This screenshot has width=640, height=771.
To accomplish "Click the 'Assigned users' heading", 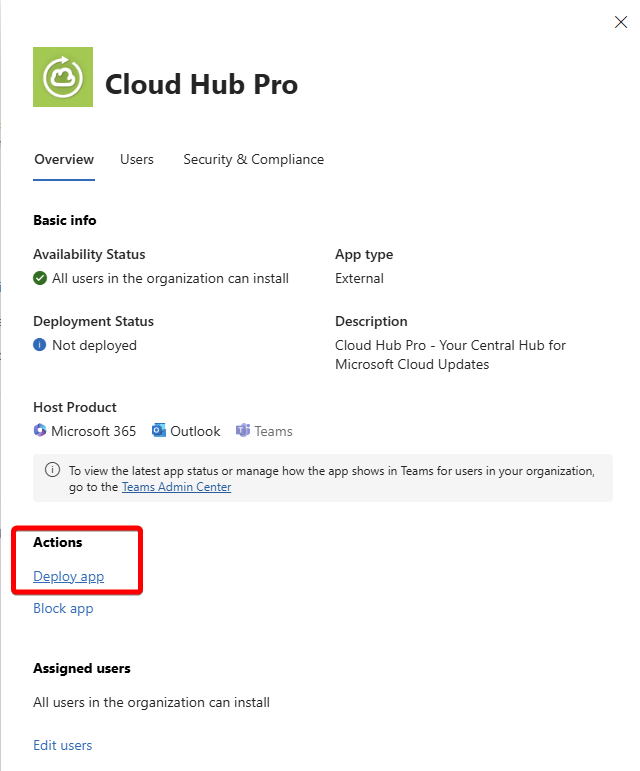I will pyautogui.click(x=82, y=668).
